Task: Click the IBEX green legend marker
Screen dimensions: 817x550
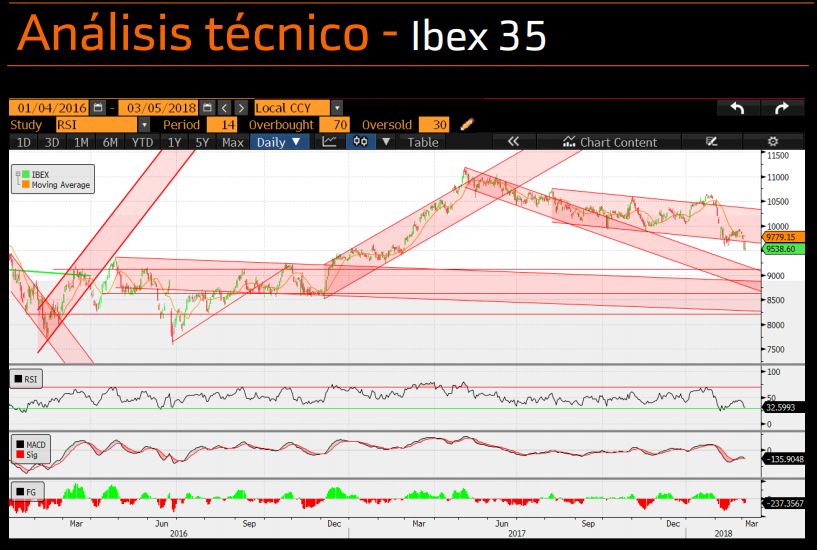Action: point(26,174)
